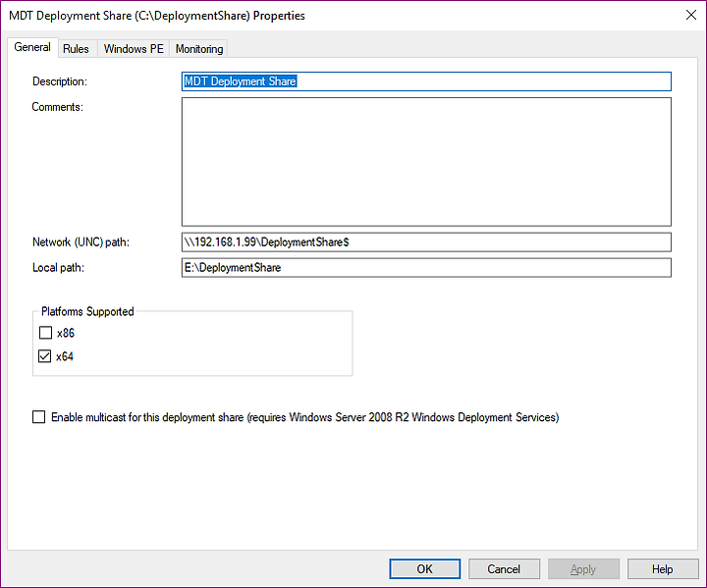
Task: Click the 'Comments:' label
Action: pos(57,107)
